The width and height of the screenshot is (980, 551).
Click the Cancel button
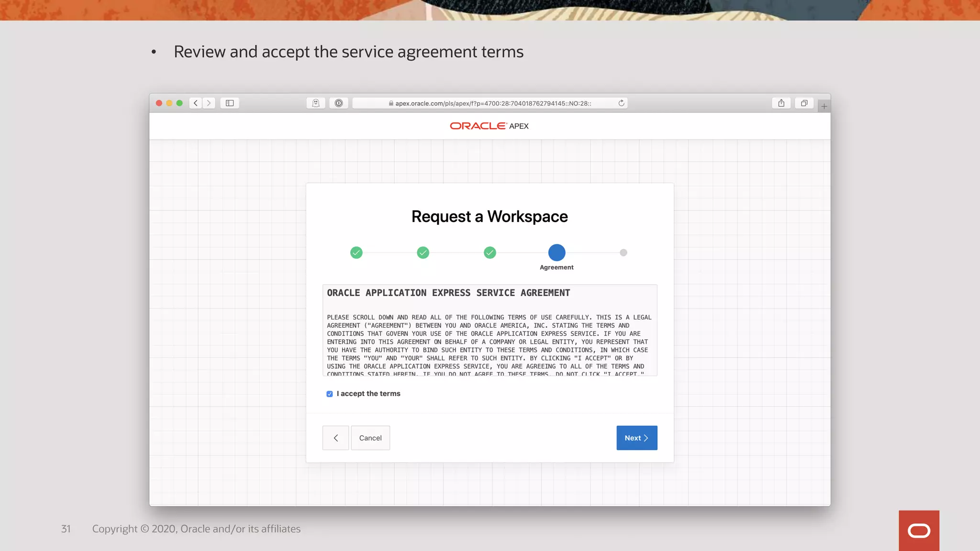tap(370, 438)
